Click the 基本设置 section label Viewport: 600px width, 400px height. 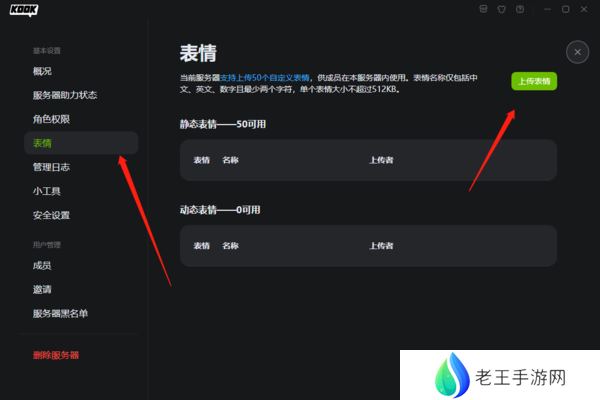tap(47, 51)
